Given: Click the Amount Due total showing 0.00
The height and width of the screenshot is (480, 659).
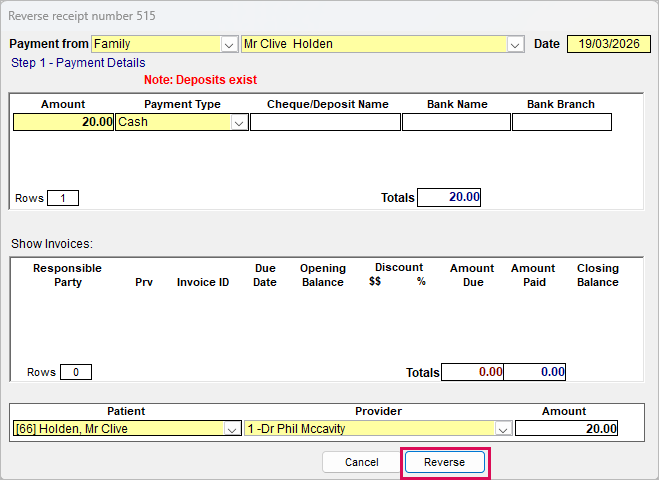Looking at the screenshot, I should [x=472, y=372].
